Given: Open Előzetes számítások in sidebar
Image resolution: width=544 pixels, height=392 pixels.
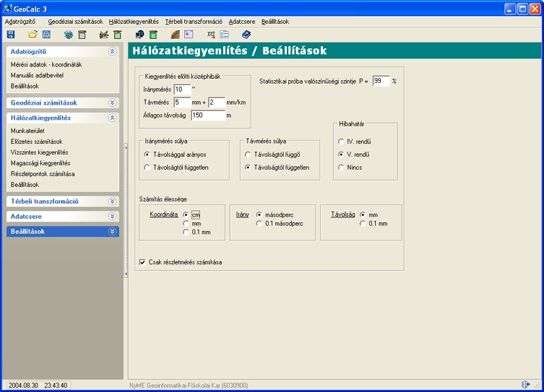Looking at the screenshot, I should pos(37,141).
